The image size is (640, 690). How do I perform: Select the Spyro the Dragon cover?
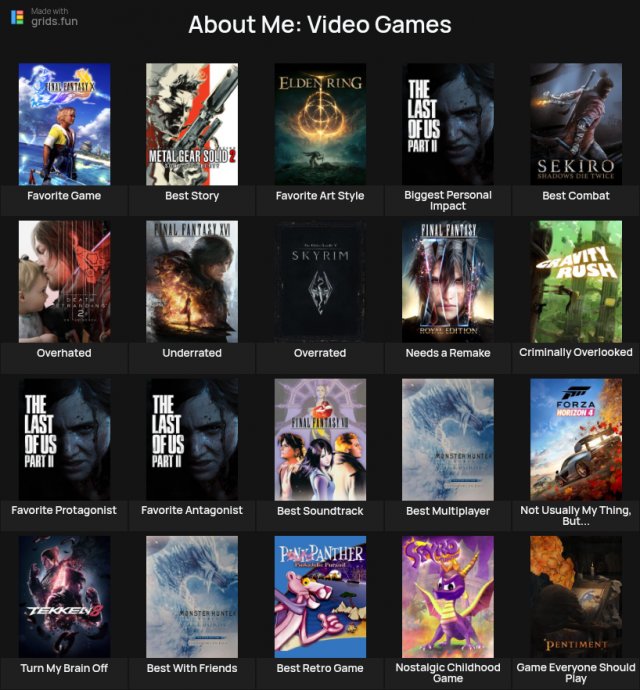[x=448, y=596]
